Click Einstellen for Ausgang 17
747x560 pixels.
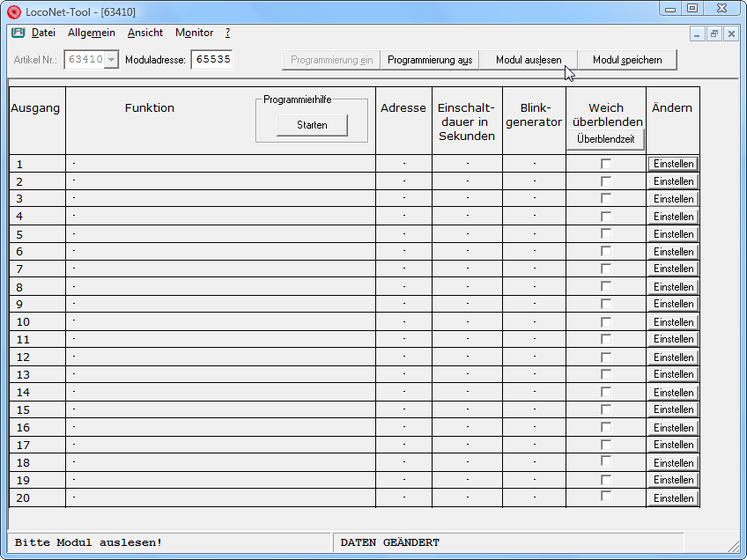673,445
